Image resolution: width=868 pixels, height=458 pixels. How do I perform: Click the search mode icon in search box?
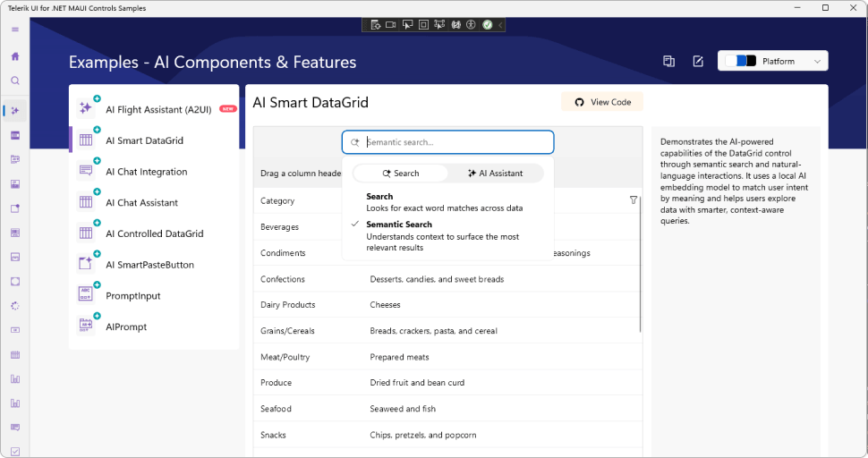pos(355,142)
